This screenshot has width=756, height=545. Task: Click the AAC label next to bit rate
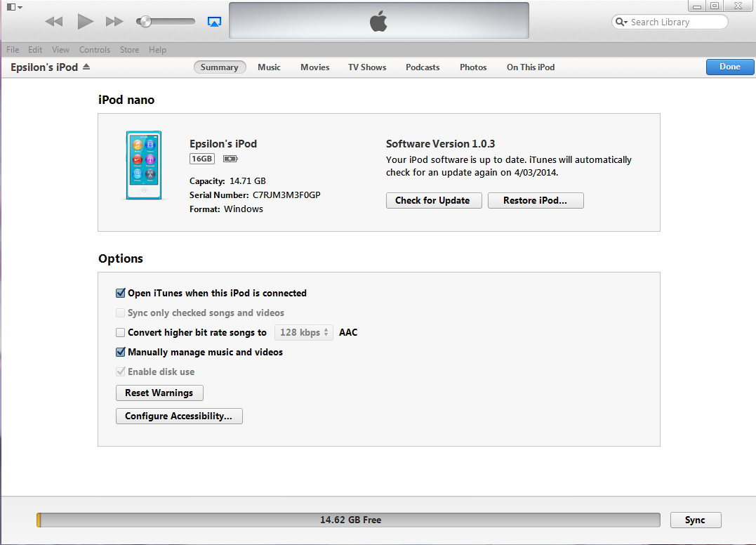coord(348,332)
